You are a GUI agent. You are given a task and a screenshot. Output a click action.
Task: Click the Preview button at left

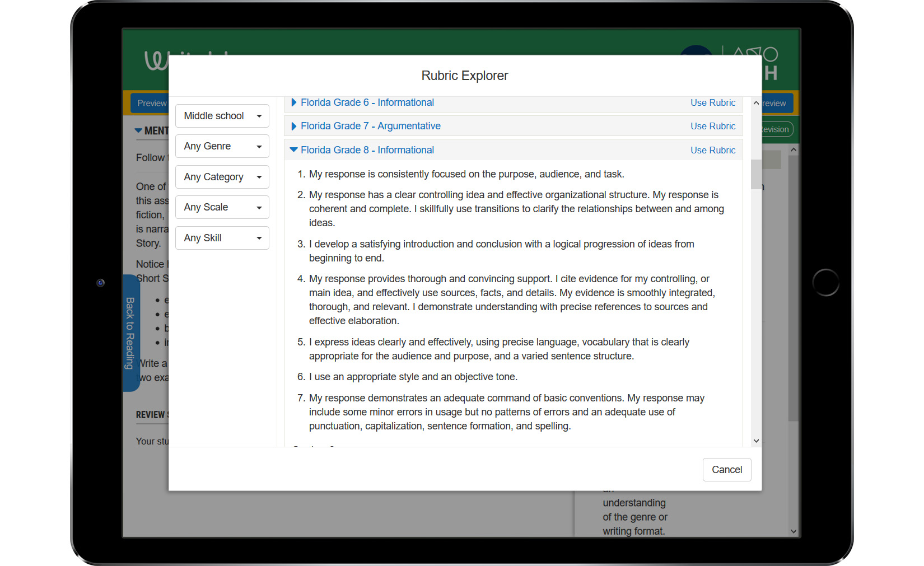tap(150, 103)
